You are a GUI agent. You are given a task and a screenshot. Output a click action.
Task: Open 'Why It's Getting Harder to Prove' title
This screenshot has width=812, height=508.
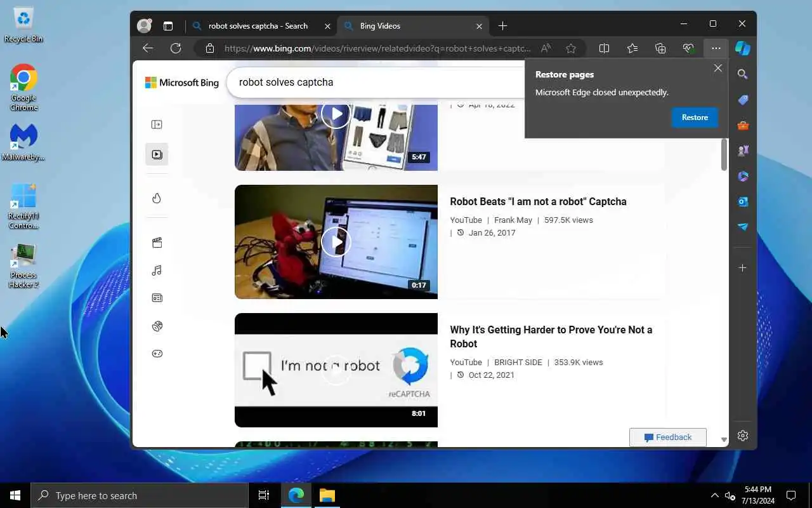551,337
